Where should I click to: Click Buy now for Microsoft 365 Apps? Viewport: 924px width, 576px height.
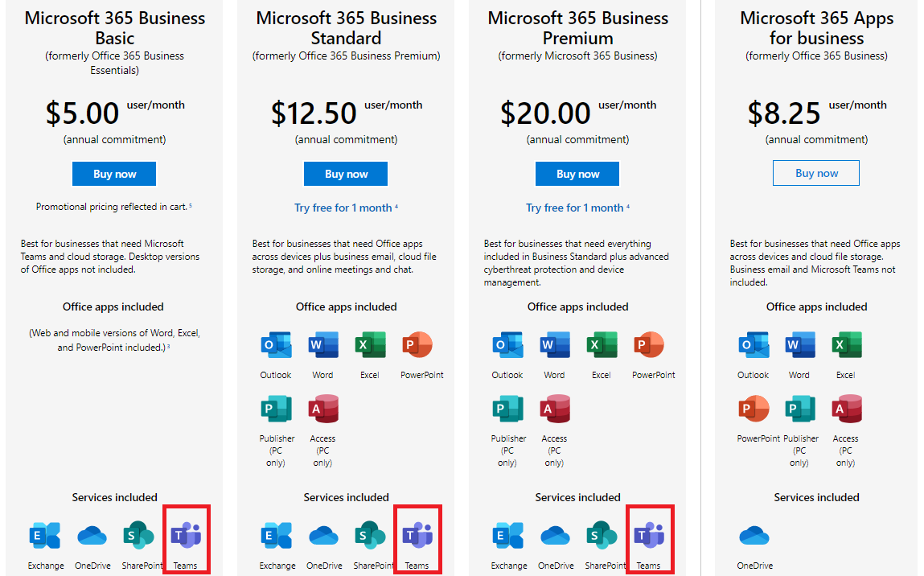816,173
